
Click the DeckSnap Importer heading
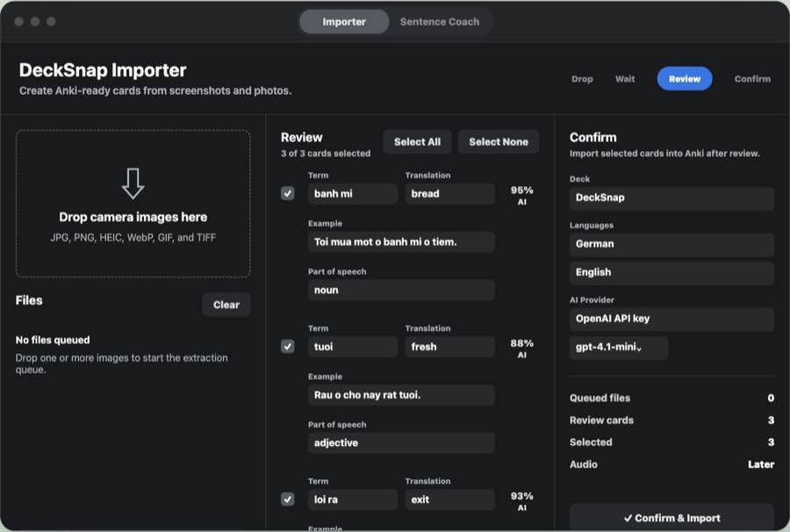103,70
